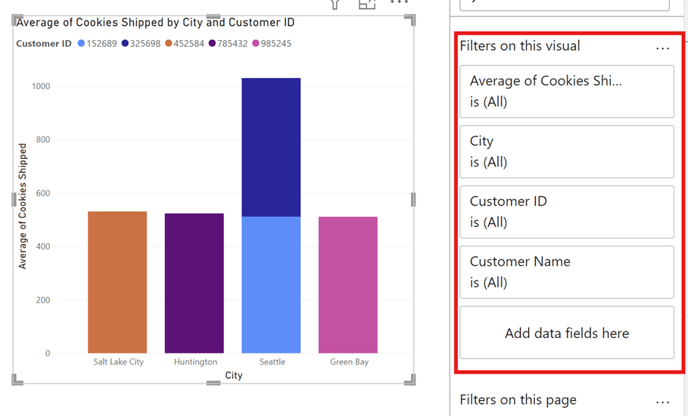Select the Salt Lake City bar
The height and width of the screenshot is (416, 688).
click(x=117, y=282)
